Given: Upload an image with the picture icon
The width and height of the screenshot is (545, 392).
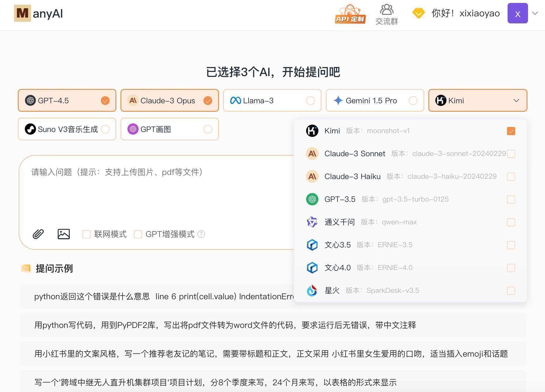Looking at the screenshot, I should click(x=64, y=234).
